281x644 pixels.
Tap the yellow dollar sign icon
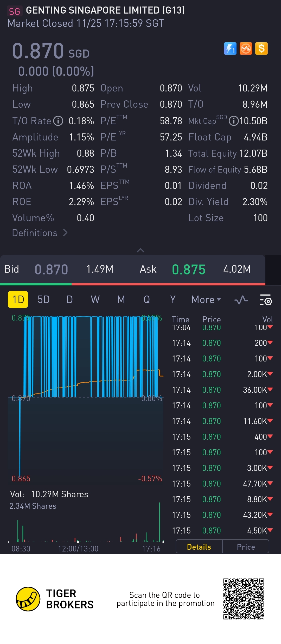261,48
